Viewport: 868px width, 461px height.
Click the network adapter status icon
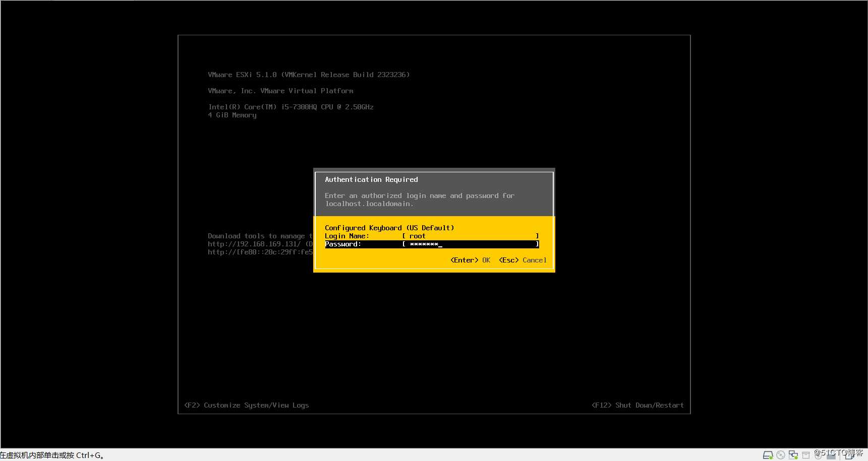tap(793, 455)
